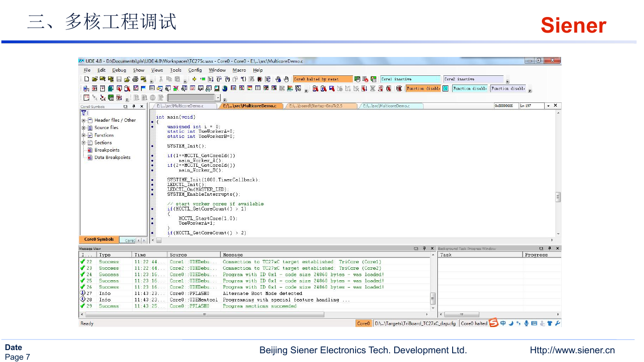Click the New file icon in toolbar

tap(87, 79)
